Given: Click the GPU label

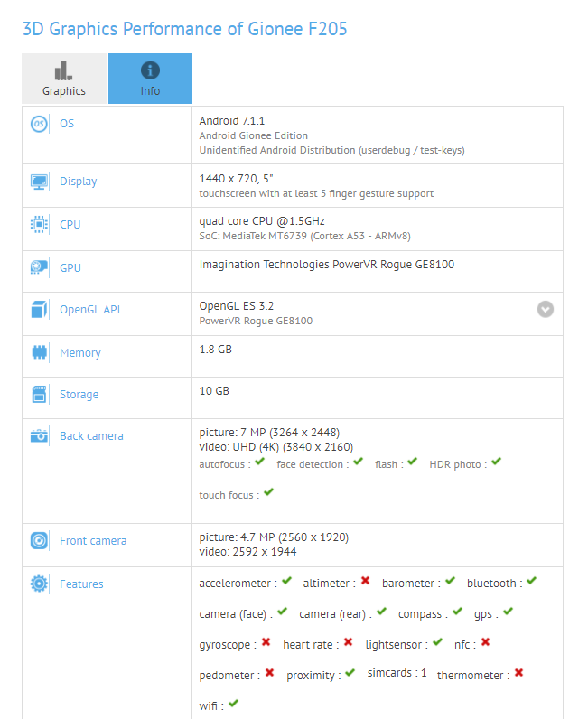Looking at the screenshot, I should tap(70, 267).
